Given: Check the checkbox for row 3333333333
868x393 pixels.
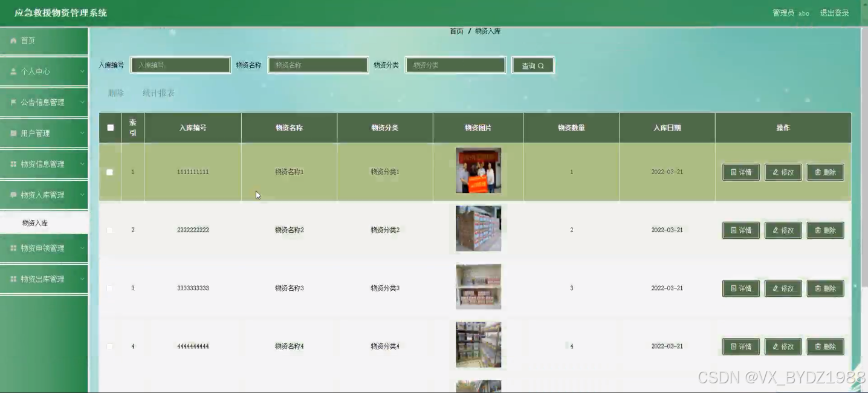Looking at the screenshot, I should (x=110, y=288).
